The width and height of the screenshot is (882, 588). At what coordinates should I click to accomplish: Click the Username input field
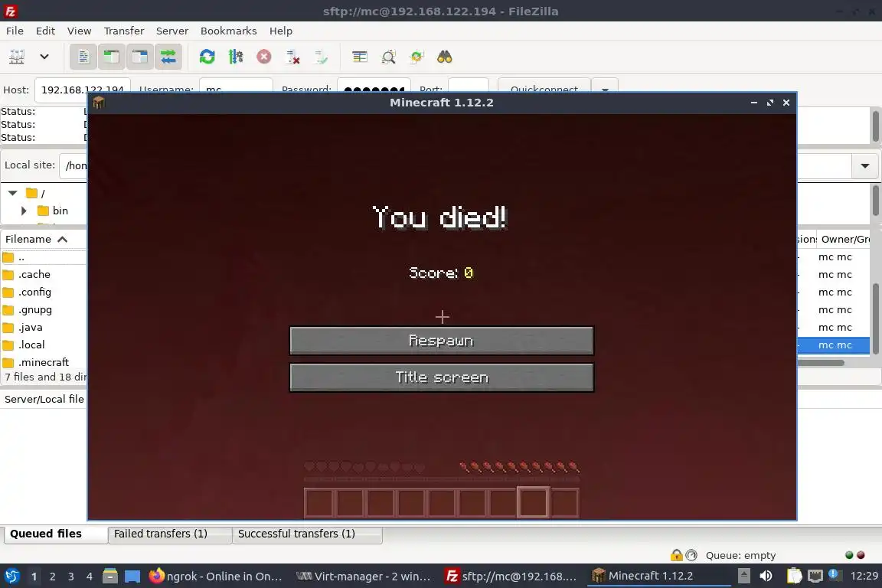pos(236,86)
